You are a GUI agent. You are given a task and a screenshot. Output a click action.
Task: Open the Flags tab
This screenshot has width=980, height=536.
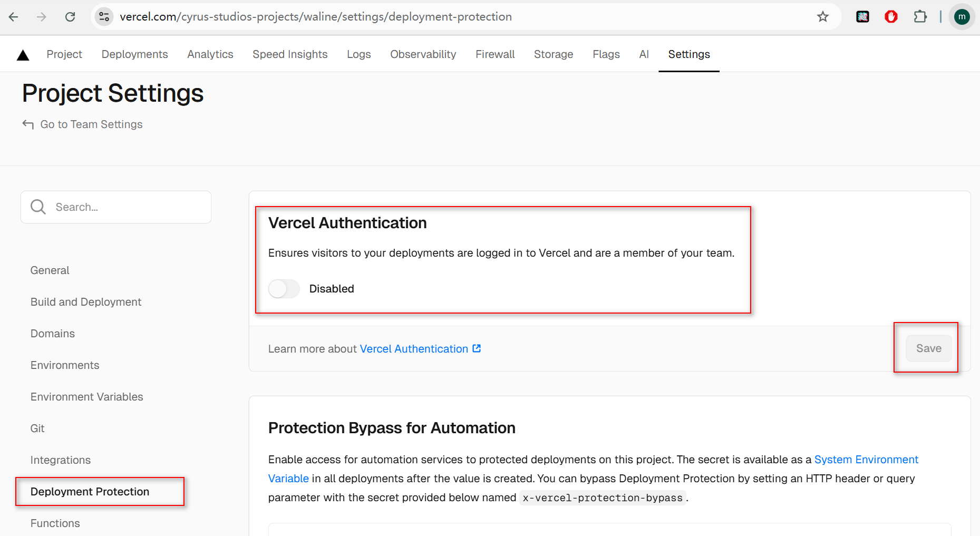tap(606, 54)
